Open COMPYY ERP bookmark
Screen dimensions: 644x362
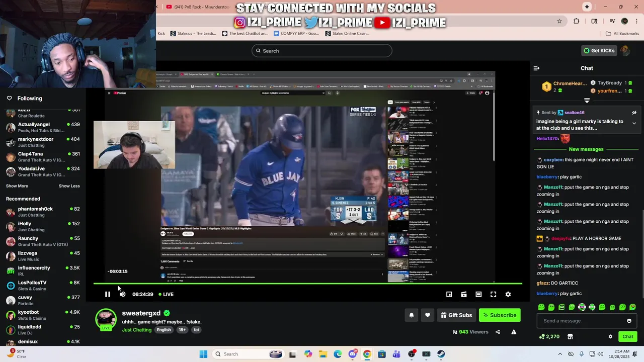point(296,34)
